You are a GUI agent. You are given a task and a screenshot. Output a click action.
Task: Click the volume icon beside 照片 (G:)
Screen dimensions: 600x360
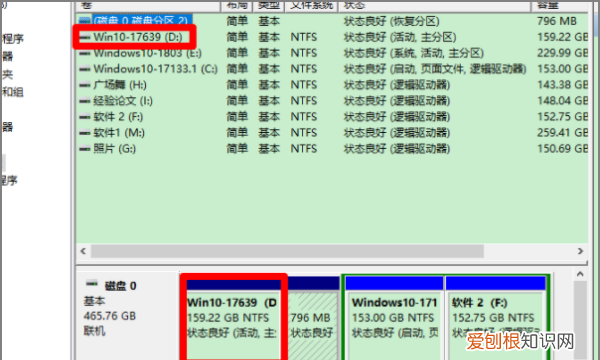coord(85,149)
